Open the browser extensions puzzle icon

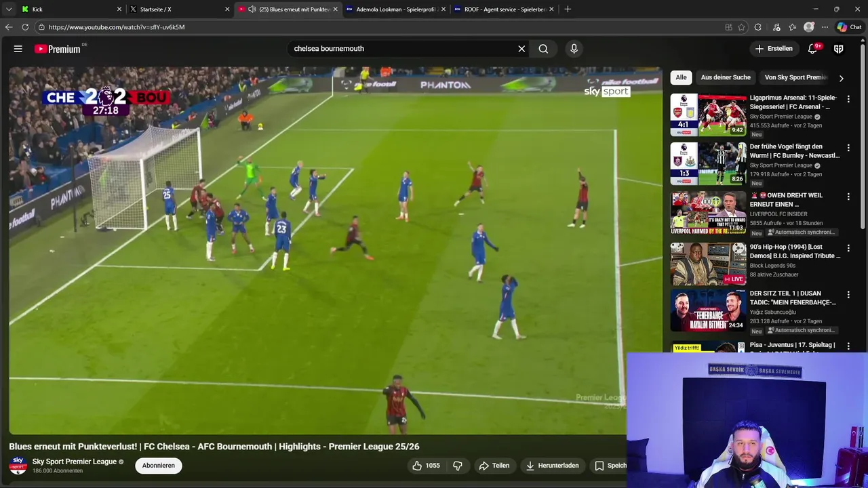point(758,27)
